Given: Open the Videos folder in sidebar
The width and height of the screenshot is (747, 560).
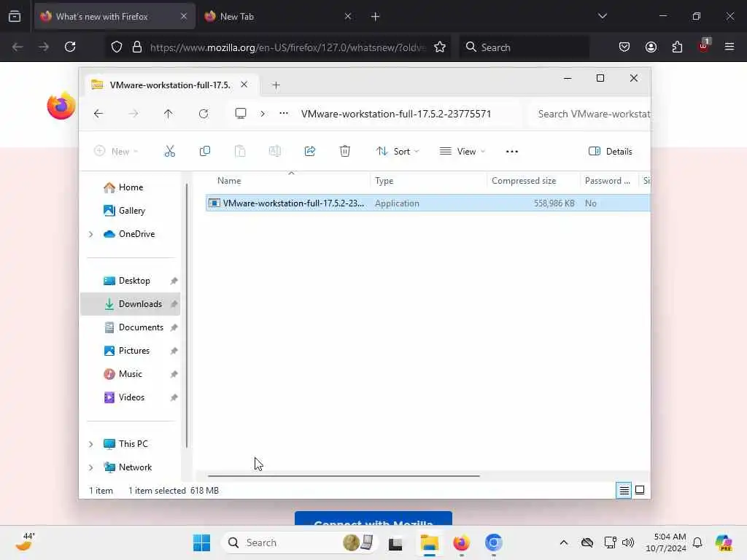Looking at the screenshot, I should (x=131, y=397).
